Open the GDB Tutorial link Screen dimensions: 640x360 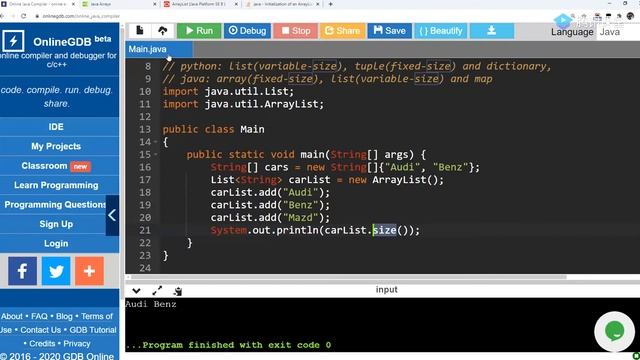click(x=93, y=330)
